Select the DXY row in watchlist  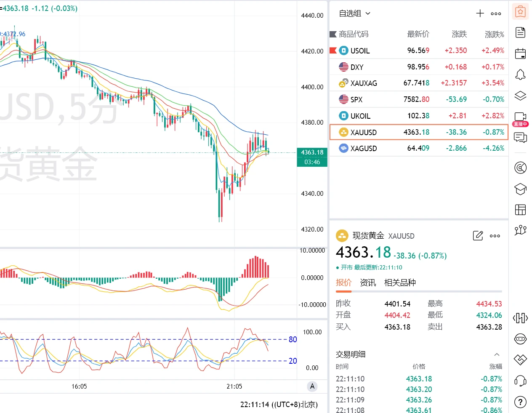point(419,67)
